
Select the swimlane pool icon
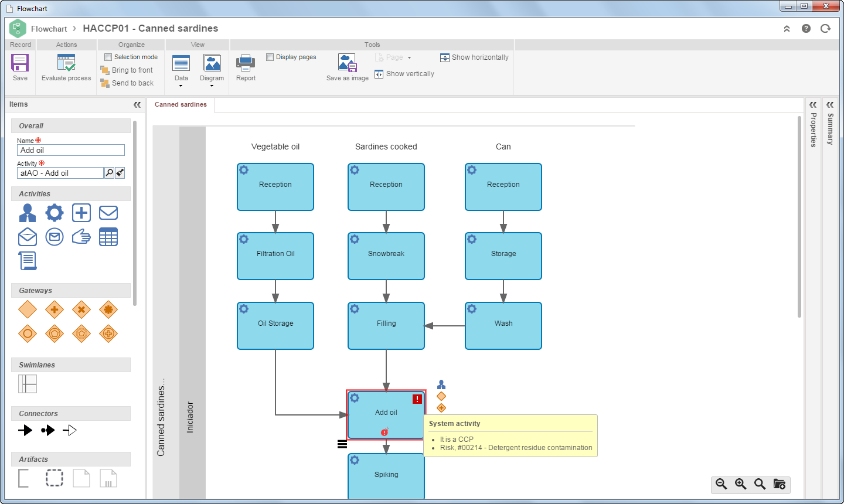click(28, 384)
